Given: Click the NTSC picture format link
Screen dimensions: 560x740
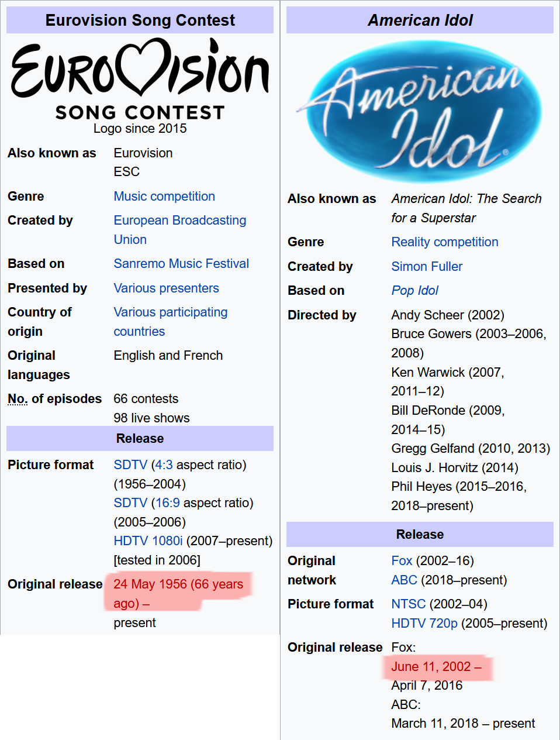Looking at the screenshot, I should pyautogui.click(x=408, y=604).
